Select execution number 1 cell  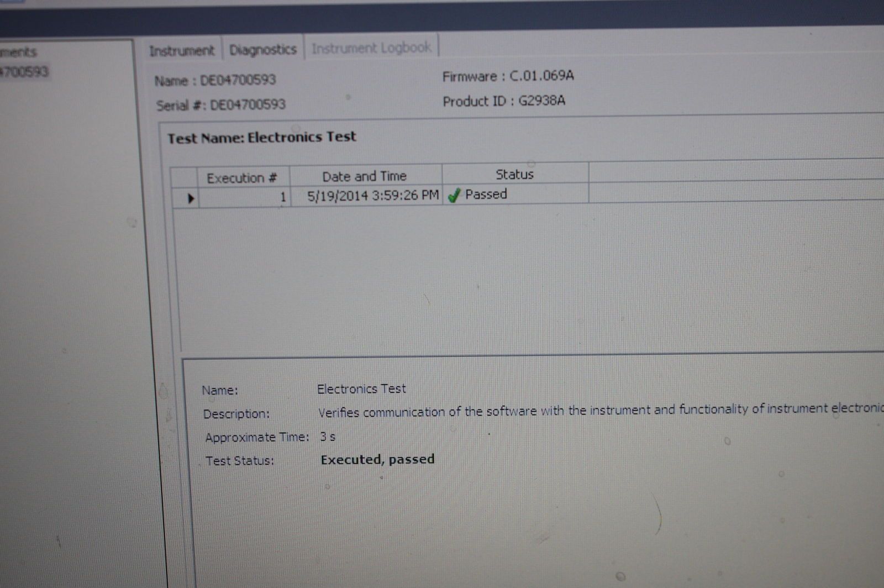(244, 197)
